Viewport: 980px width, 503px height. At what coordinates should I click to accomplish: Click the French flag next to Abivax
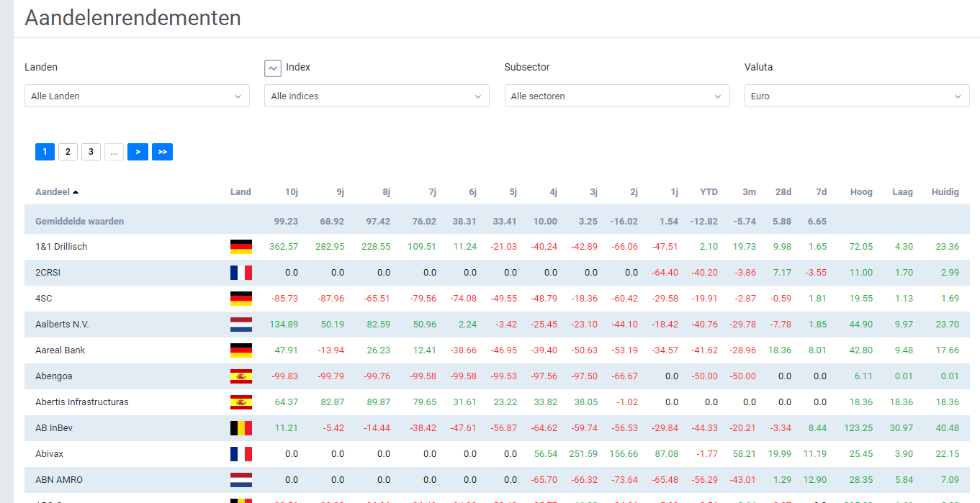tap(241, 454)
